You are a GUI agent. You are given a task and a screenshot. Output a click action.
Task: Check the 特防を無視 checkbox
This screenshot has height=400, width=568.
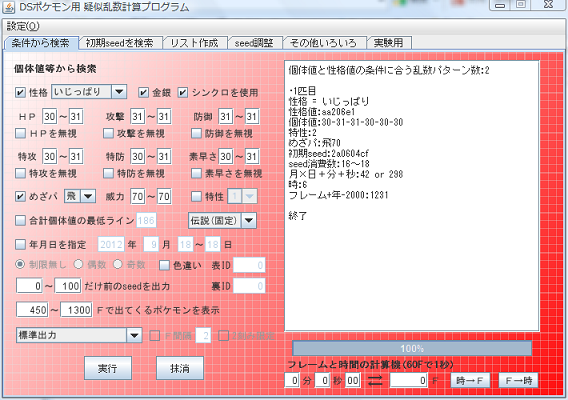[108, 173]
